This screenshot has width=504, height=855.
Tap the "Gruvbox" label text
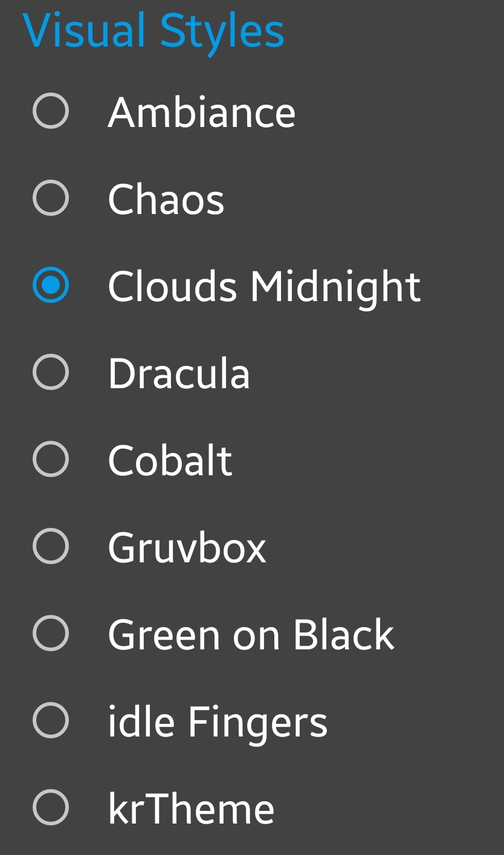[x=187, y=548]
